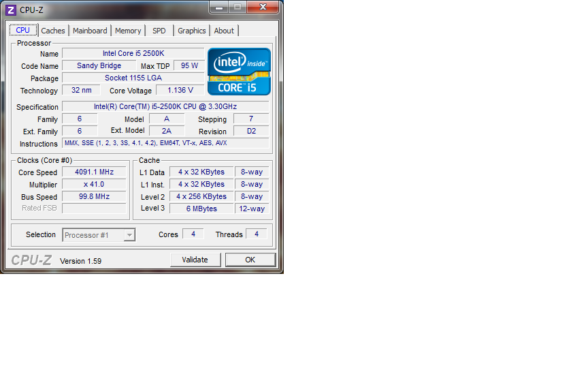Click the Instructions field MMX, SSE list
Screen dimensions: 588x368
coord(165,143)
